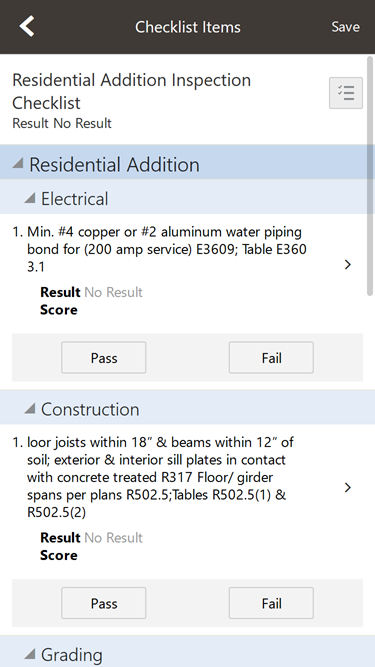The height and width of the screenshot is (667, 375).
Task: Collapse the Residential Addition section
Action: point(17,163)
